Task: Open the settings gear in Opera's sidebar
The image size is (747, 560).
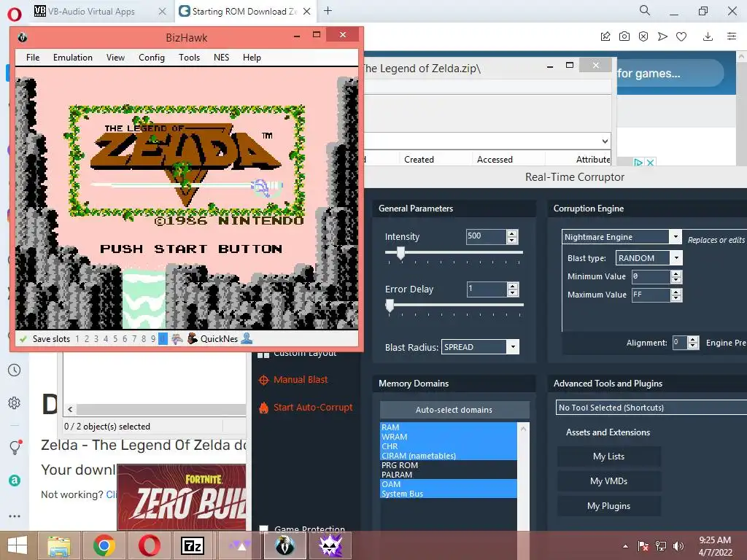Action: coord(15,402)
